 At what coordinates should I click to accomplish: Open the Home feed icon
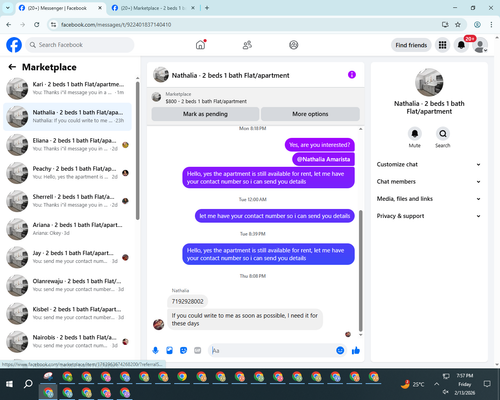point(200,45)
